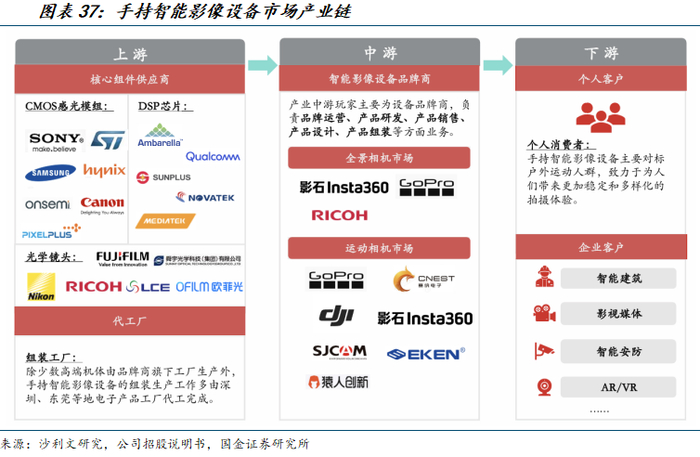
Task: Click the 全景相机市场 button
Action: click(x=379, y=158)
